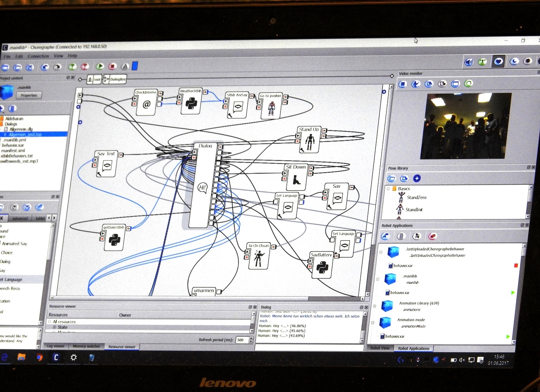Select the getDateStbib Python box

114,237
